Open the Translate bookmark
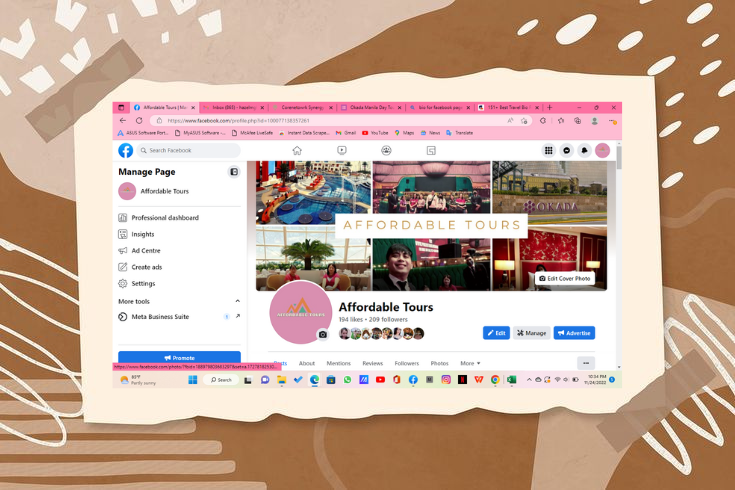735x490 pixels. coord(459,133)
